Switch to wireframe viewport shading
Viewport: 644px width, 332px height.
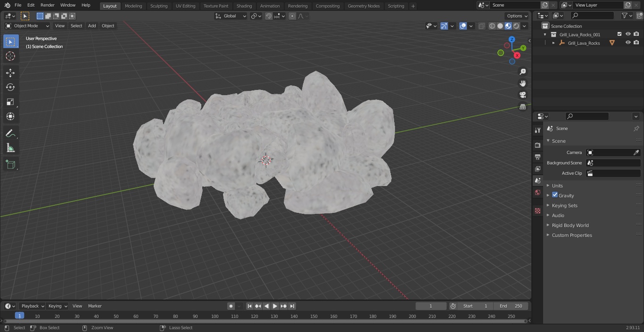[x=492, y=26]
